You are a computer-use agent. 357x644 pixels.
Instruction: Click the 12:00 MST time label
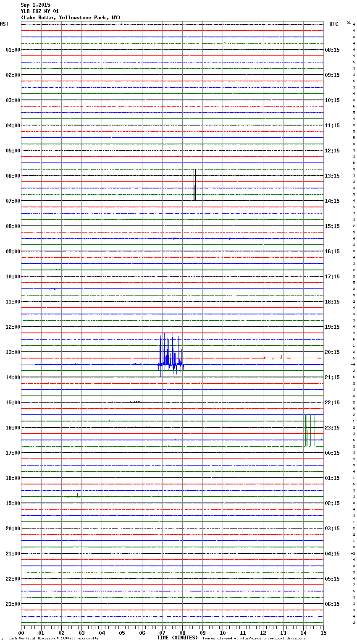13,327
